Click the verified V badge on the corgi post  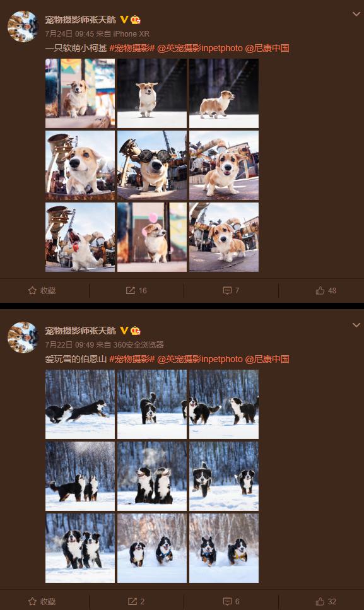click(x=124, y=20)
